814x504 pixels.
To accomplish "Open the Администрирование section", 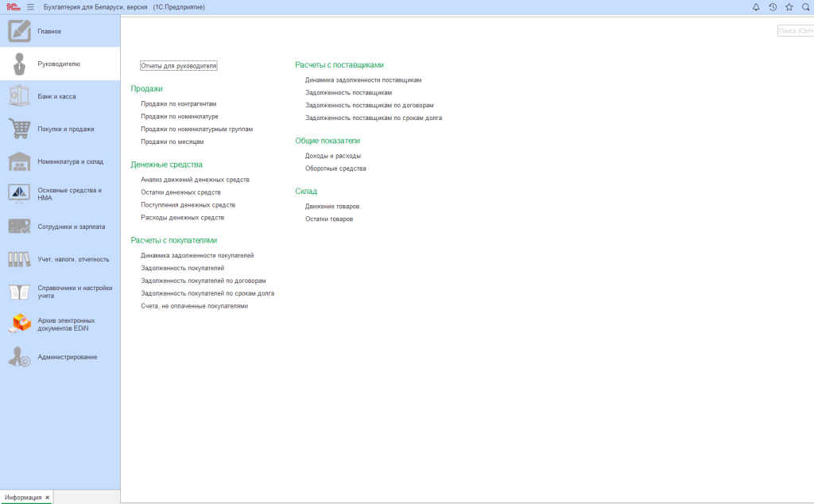I will (67, 357).
